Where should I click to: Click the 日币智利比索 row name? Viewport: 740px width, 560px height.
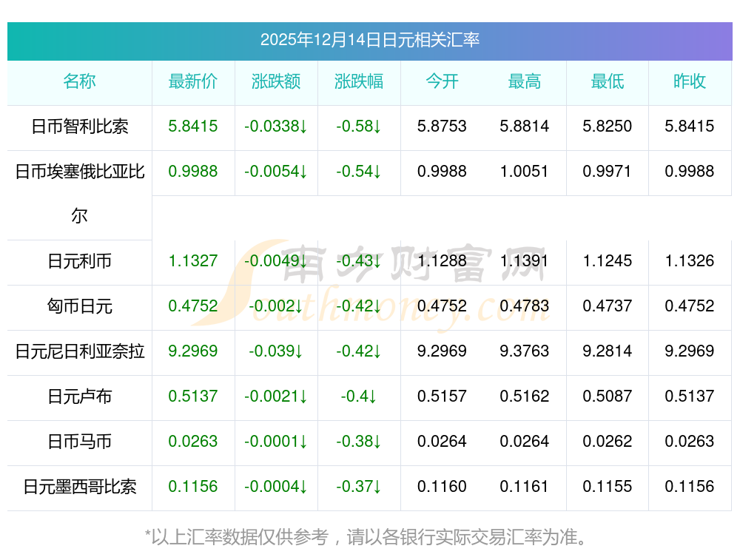click(79, 127)
